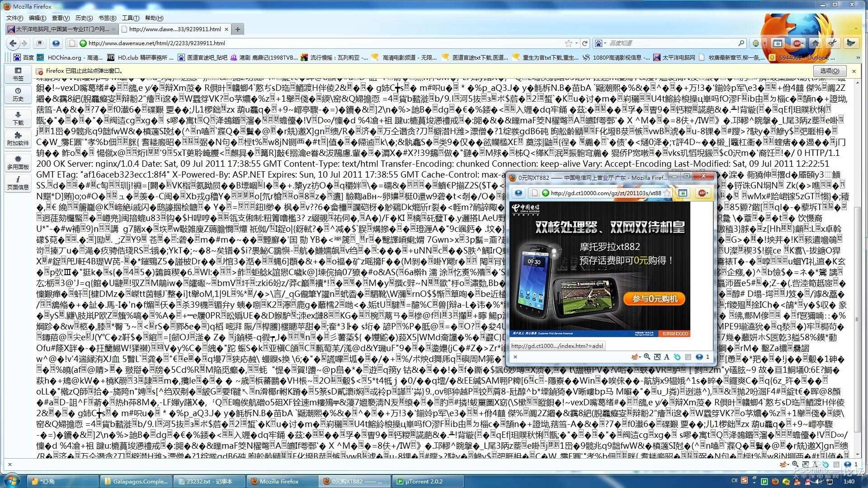Viewport: 868px width, 488px height.
Task: Open the 多用面板 multi-panel sidebar
Action: point(18,163)
